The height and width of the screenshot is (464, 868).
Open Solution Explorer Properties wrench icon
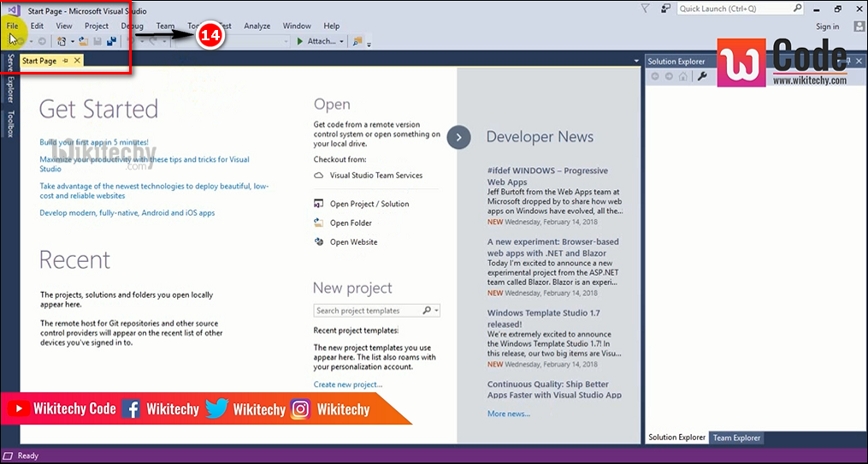click(702, 76)
